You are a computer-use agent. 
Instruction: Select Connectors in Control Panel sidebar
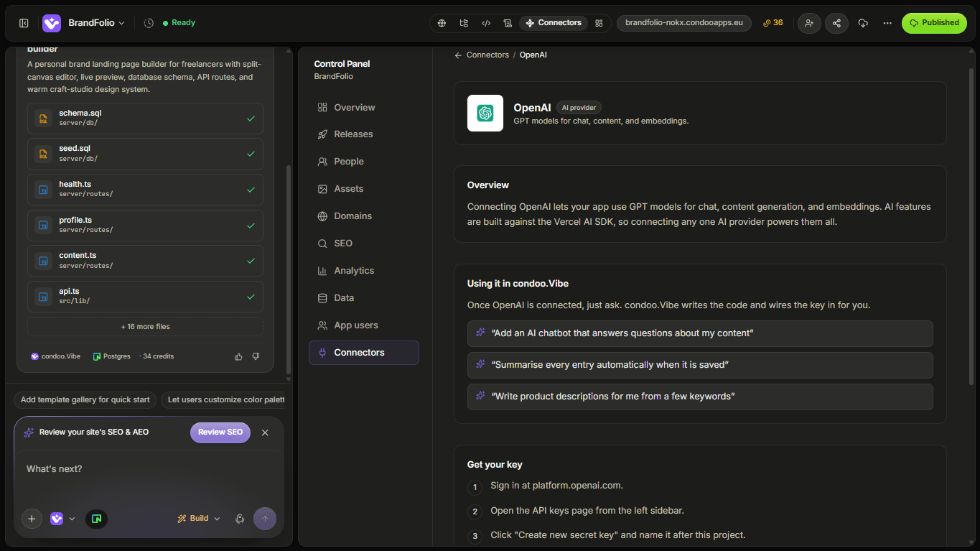pos(364,353)
